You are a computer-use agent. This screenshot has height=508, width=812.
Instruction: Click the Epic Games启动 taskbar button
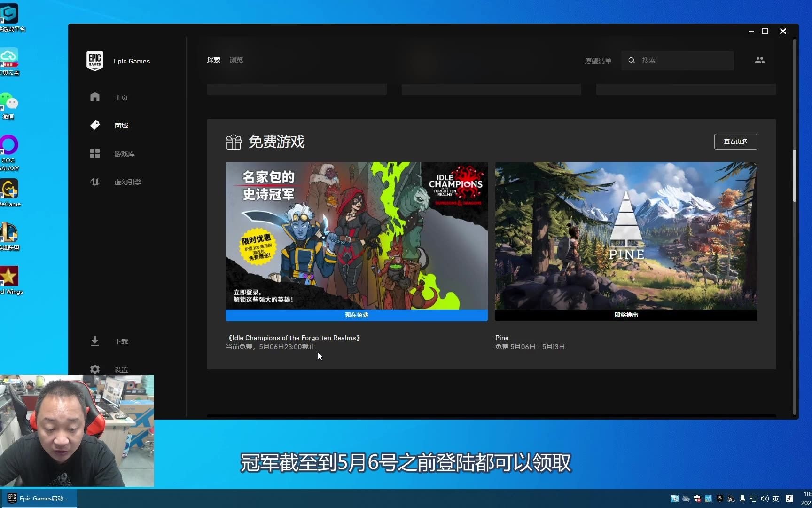click(x=39, y=499)
